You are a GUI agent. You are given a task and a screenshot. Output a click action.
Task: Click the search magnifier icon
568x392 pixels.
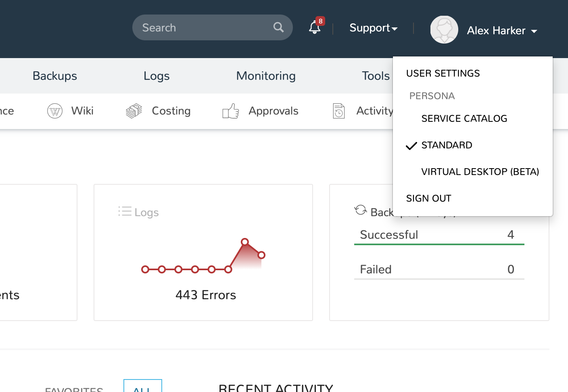(278, 27)
